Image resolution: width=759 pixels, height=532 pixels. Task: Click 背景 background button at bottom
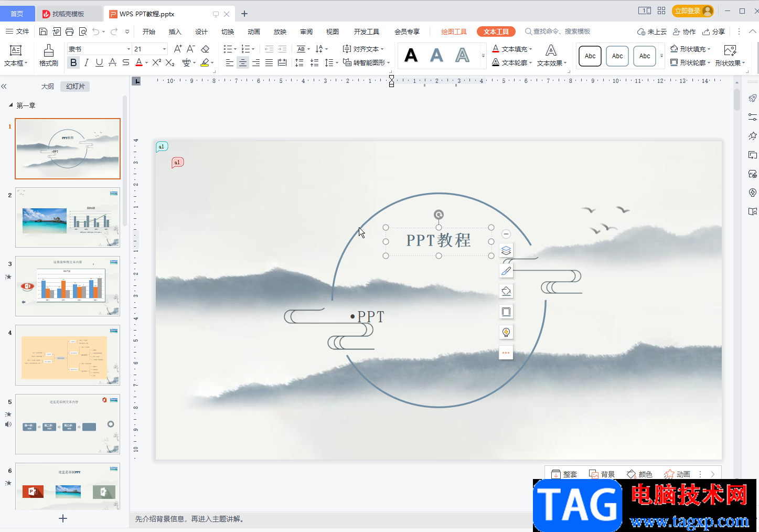pos(602,474)
